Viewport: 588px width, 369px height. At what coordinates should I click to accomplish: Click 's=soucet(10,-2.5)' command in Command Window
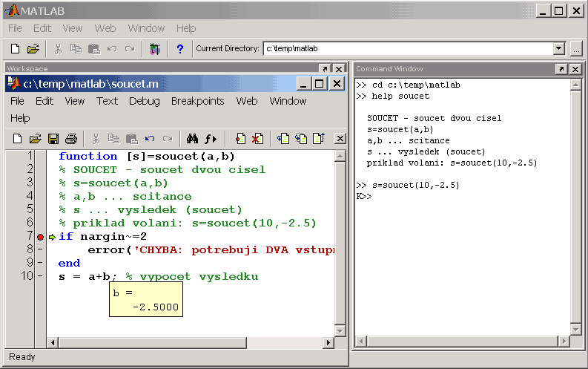[x=415, y=185]
